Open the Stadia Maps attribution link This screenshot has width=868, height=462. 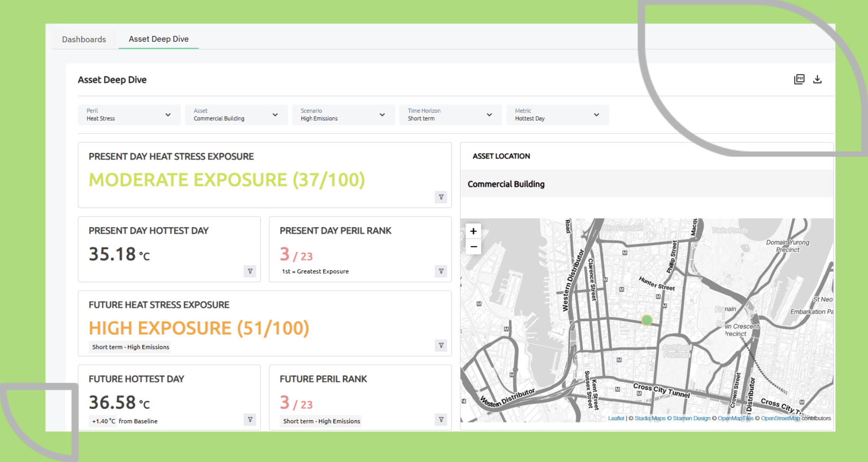point(649,418)
